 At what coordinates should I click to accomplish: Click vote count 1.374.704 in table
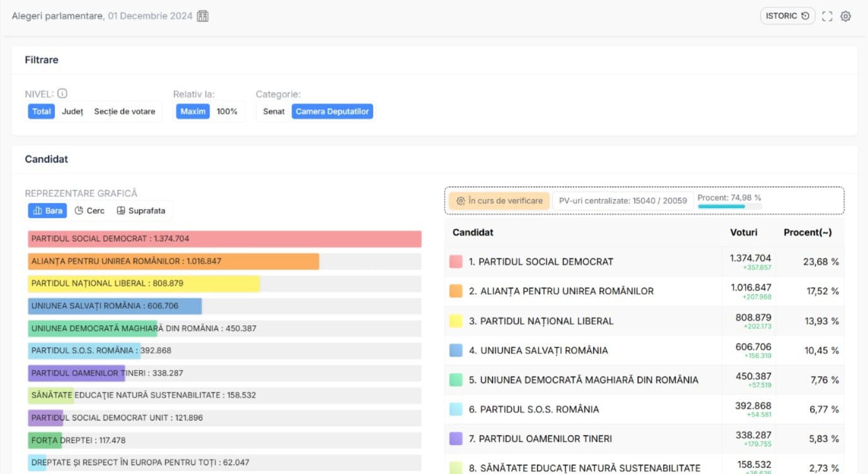(750, 258)
